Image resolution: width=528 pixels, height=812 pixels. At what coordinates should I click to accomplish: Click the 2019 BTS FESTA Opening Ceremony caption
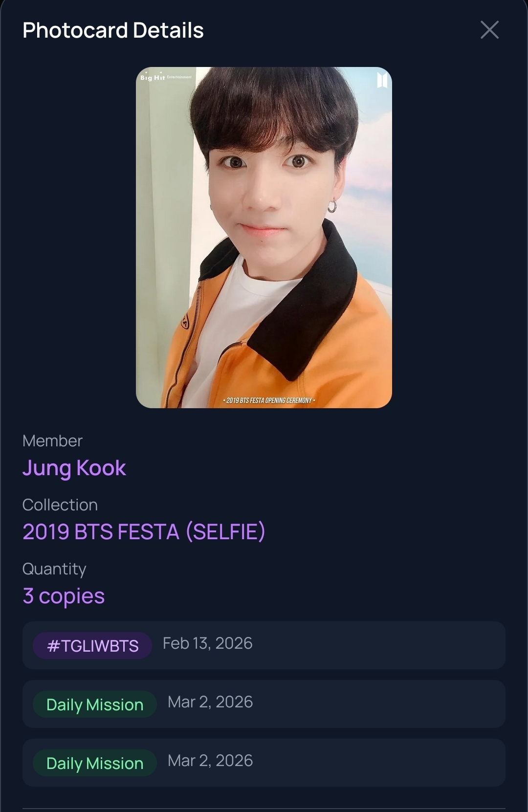click(269, 400)
